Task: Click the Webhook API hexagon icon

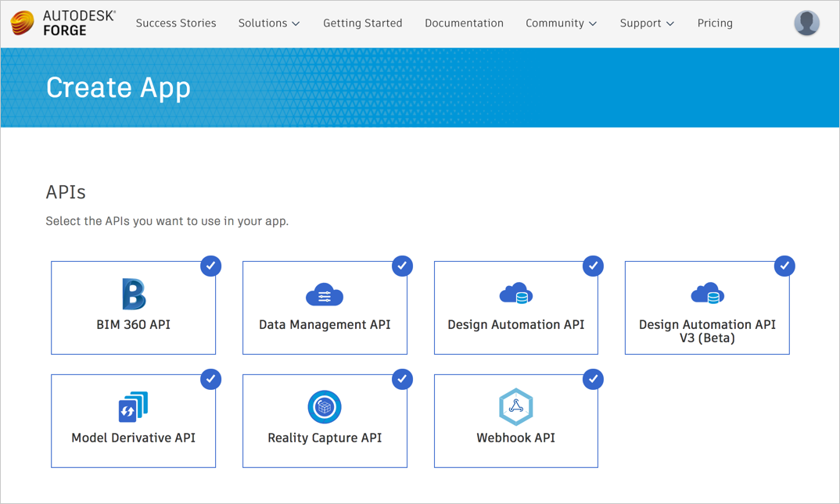Action: [516, 407]
